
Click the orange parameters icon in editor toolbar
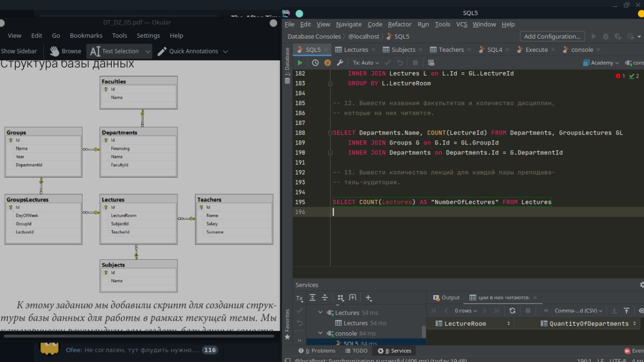point(328,63)
